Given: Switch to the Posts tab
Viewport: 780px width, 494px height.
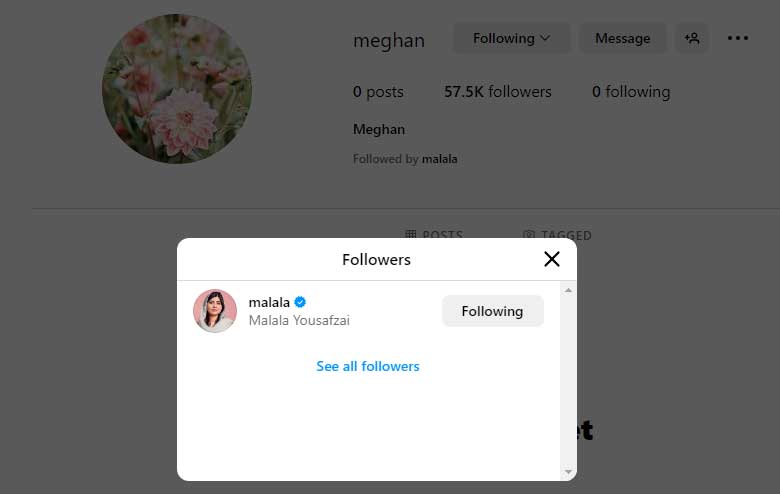Looking at the screenshot, I should (x=434, y=235).
